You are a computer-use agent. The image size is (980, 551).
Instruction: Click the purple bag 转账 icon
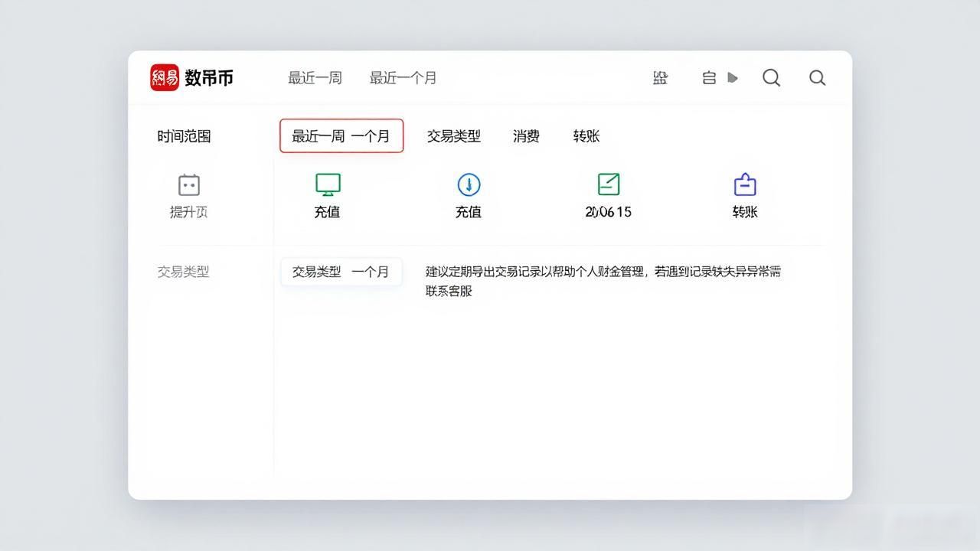(745, 184)
